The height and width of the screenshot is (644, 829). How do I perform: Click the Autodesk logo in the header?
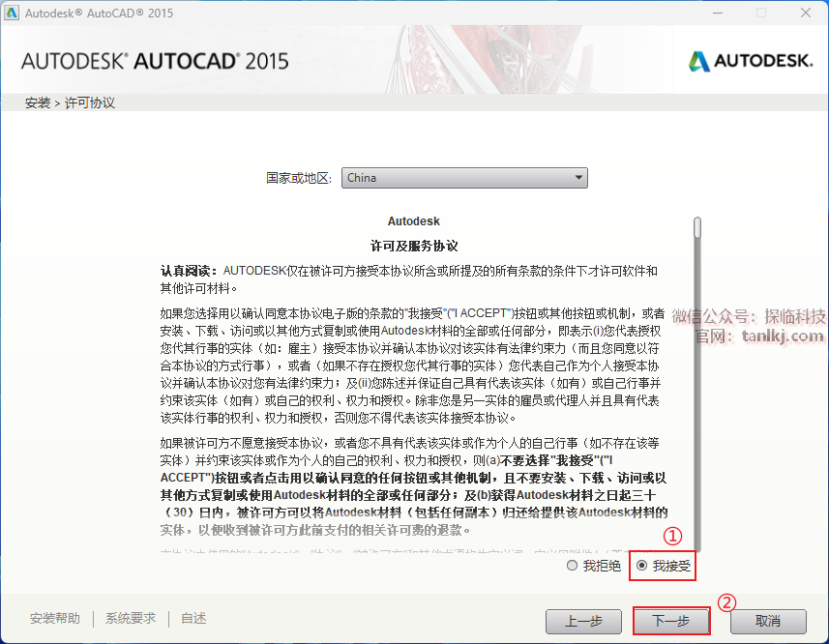click(x=751, y=61)
